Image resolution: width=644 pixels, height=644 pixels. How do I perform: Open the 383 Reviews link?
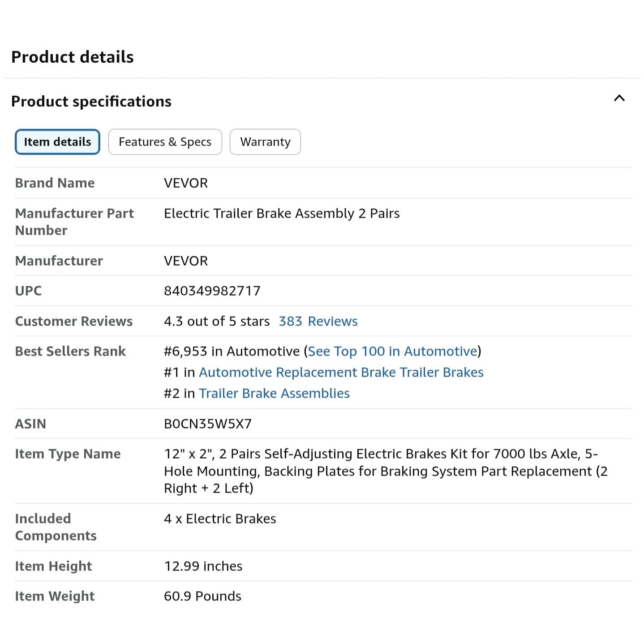click(x=318, y=321)
